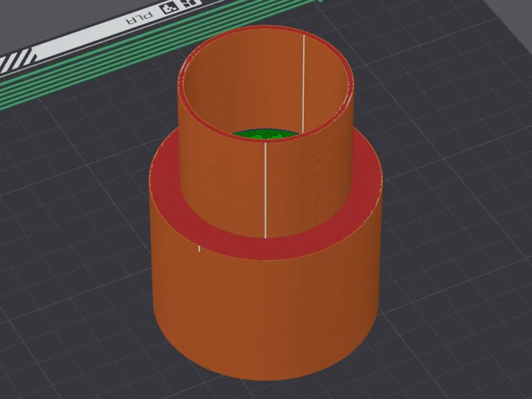
Task: Click the end of the green purge line at top
Action: tap(321, 1)
